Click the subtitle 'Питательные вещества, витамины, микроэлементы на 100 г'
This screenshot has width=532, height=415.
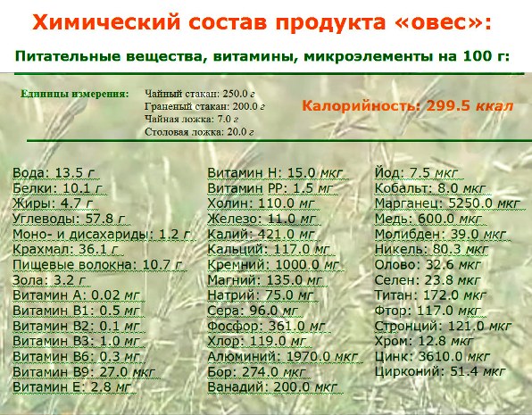(262, 56)
